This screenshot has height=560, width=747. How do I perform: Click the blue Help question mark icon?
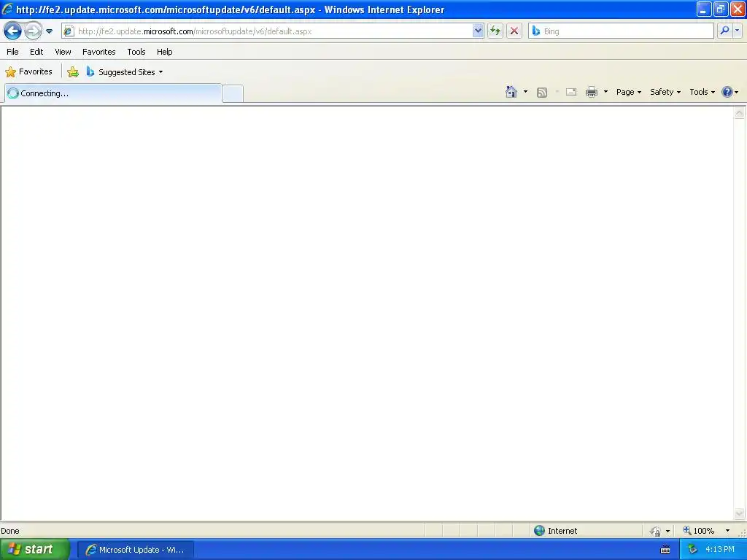pyautogui.click(x=727, y=92)
